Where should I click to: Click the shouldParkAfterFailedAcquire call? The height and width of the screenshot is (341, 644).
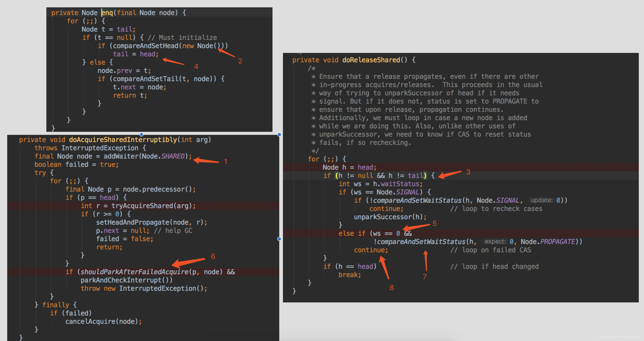(151, 272)
